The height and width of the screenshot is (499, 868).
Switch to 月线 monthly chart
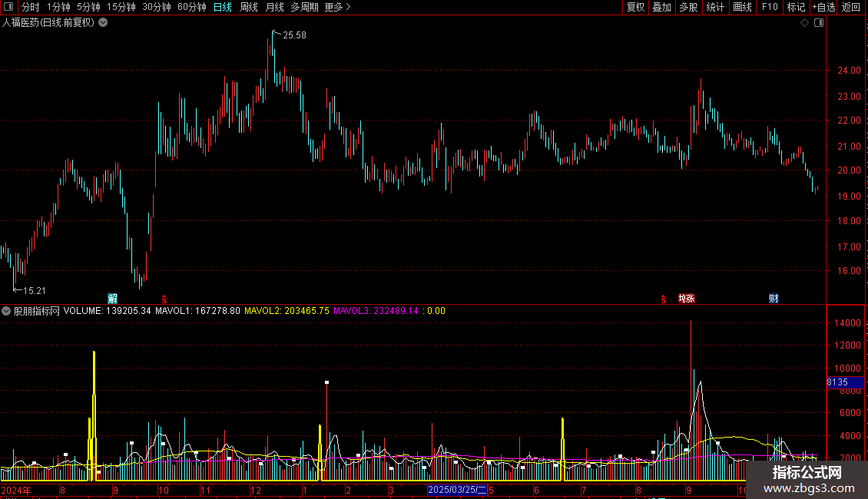coord(274,7)
